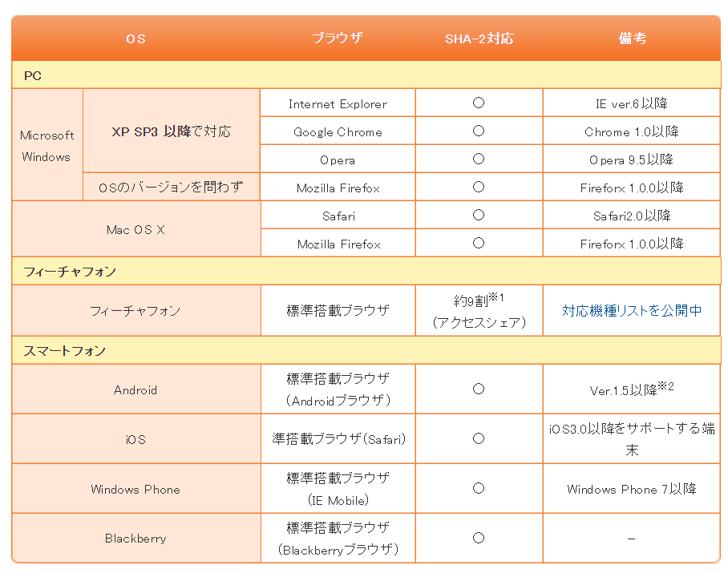Click 標準搭載ブラウザ in the フィーチャフォン row

[x=338, y=310]
